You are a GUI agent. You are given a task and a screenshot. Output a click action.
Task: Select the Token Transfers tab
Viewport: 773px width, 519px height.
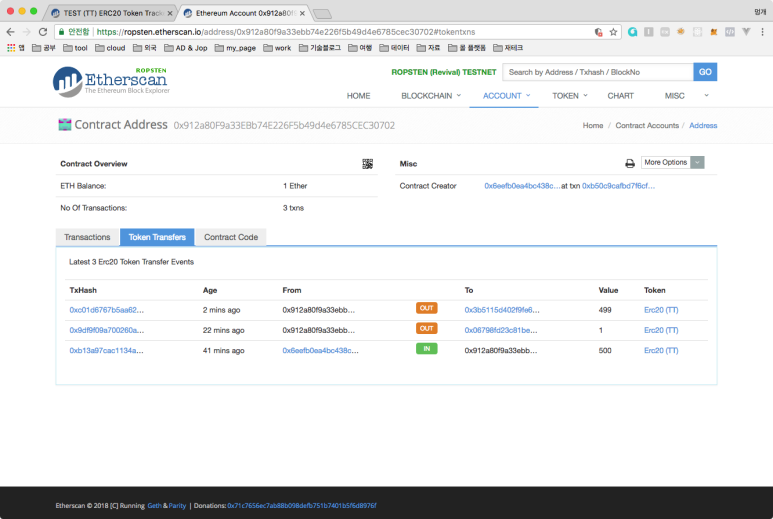157,237
